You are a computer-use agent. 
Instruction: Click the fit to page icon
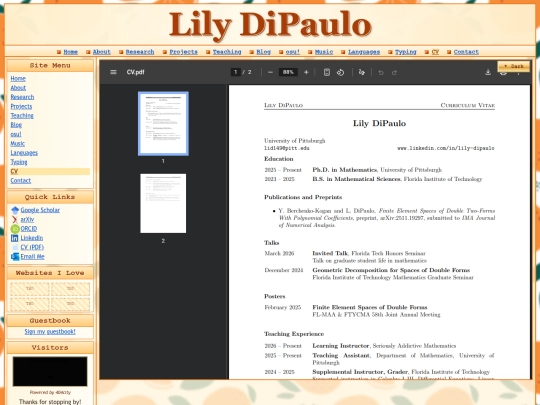click(327, 72)
